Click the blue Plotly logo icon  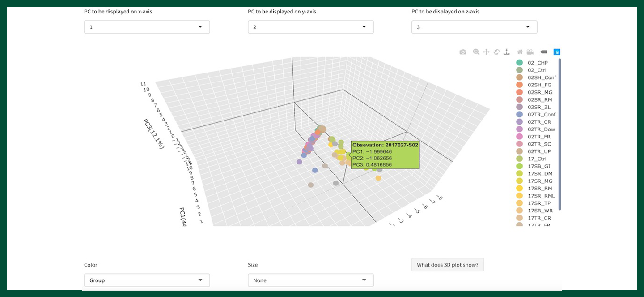(557, 52)
